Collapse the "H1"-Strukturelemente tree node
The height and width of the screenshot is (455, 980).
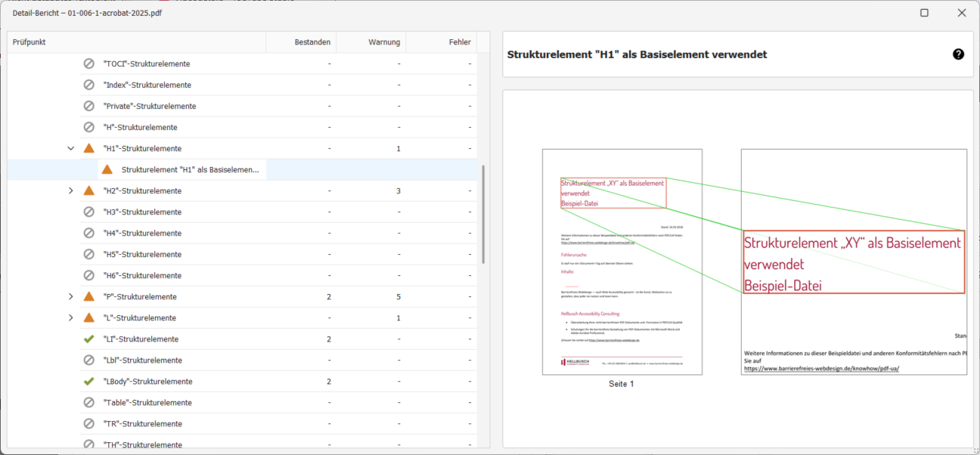(x=70, y=148)
